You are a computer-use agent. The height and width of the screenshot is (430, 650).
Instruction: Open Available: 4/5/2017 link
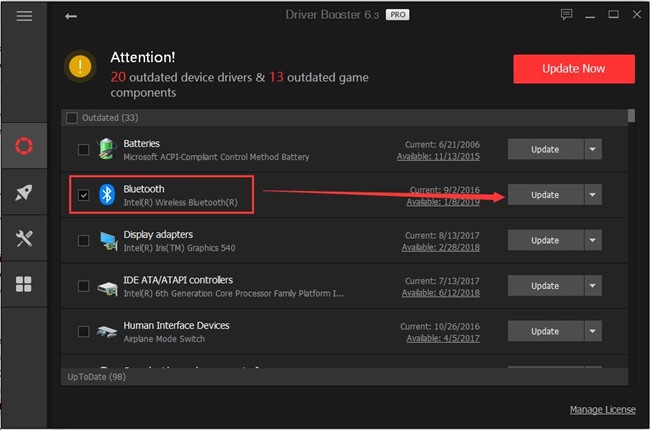[x=443, y=338]
